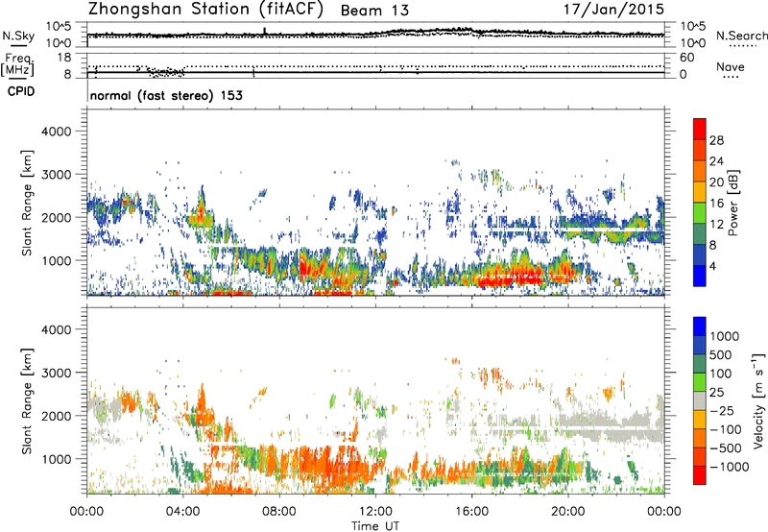Click the "N.Sky" legend label

click(x=18, y=36)
